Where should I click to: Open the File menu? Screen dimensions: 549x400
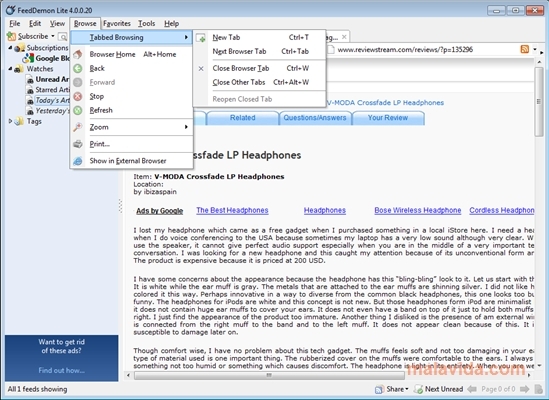(14, 23)
